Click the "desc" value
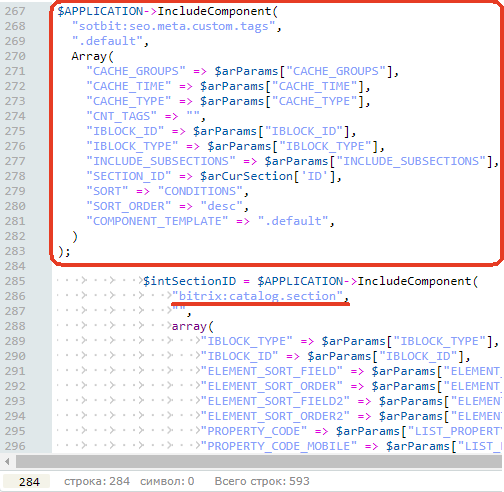 click(222, 206)
